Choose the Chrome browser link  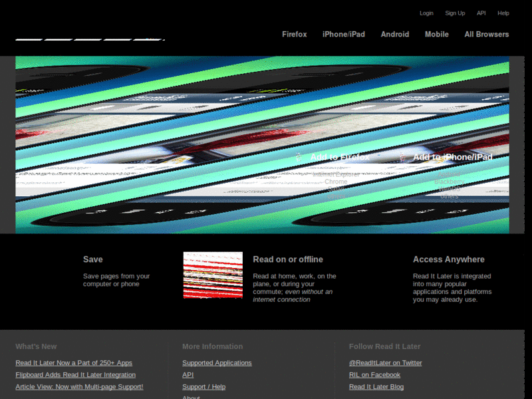[x=336, y=182]
